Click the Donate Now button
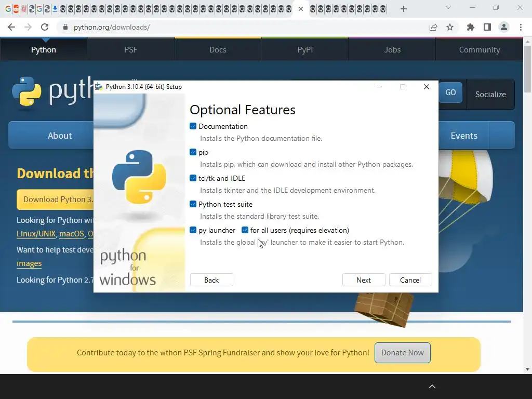The height and width of the screenshot is (399, 532). tap(403, 353)
